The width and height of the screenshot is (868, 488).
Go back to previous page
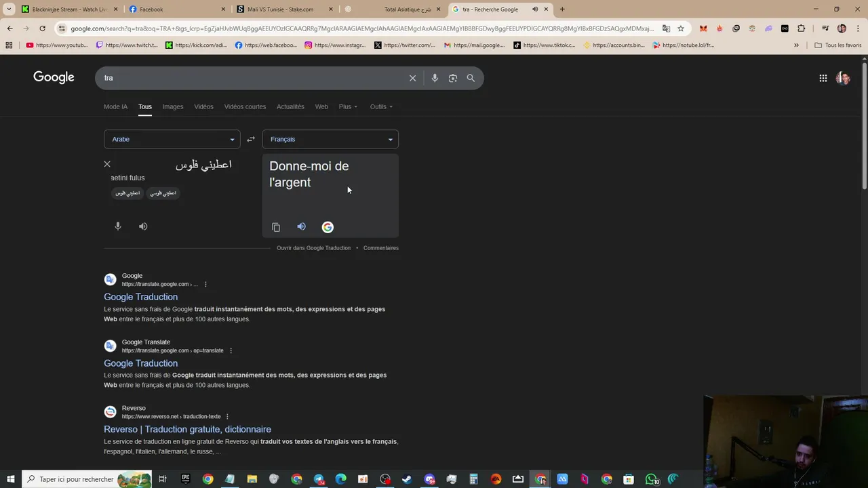tap(9, 28)
